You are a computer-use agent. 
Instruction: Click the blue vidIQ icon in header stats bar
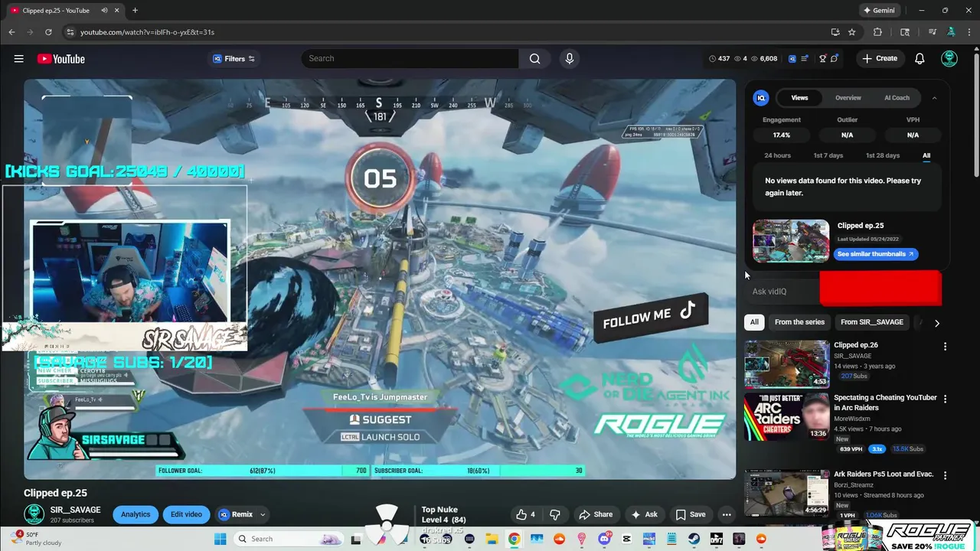click(x=792, y=59)
